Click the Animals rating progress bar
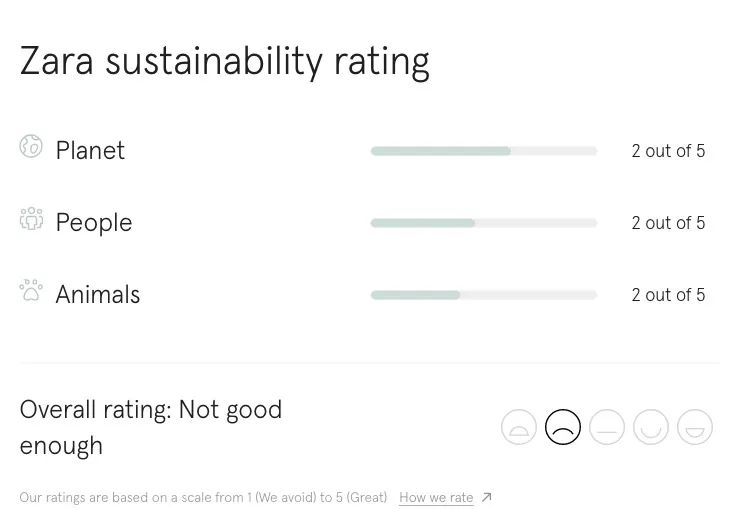The height and width of the screenshot is (509, 751). tap(484, 295)
